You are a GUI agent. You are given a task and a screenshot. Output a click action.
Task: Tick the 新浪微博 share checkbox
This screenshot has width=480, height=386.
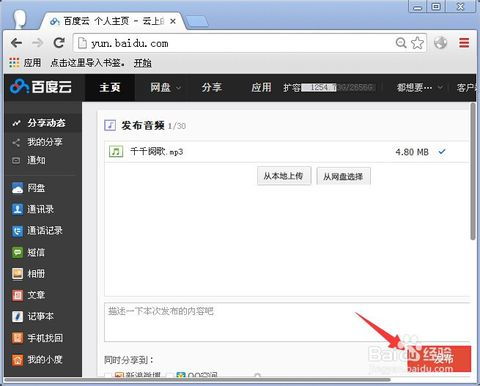(x=108, y=376)
